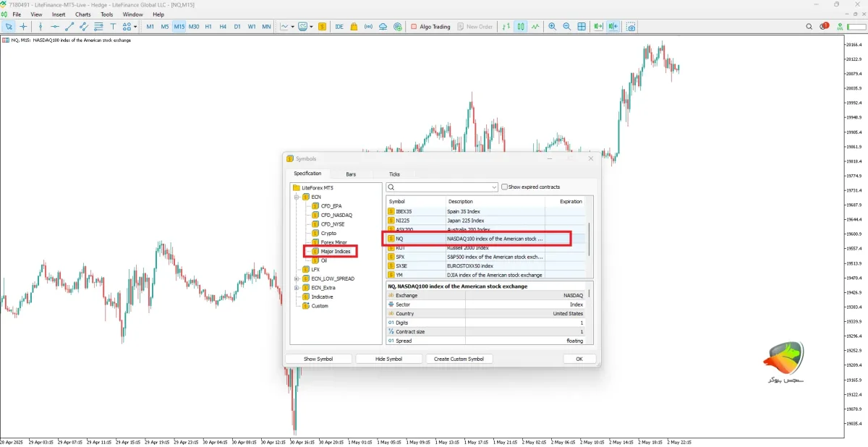Open search magnifier at top right
Image resolution: width=868 pixels, height=447 pixels.
809,27
